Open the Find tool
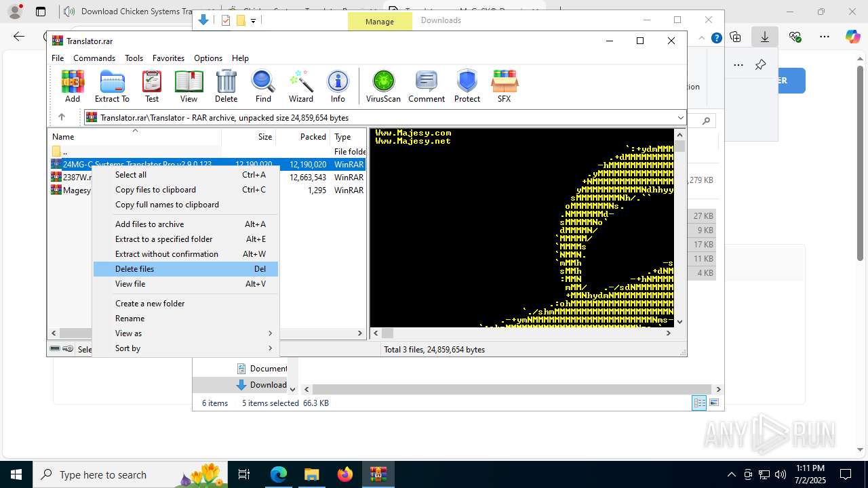This screenshot has height=488, width=868. [x=263, y=86]
